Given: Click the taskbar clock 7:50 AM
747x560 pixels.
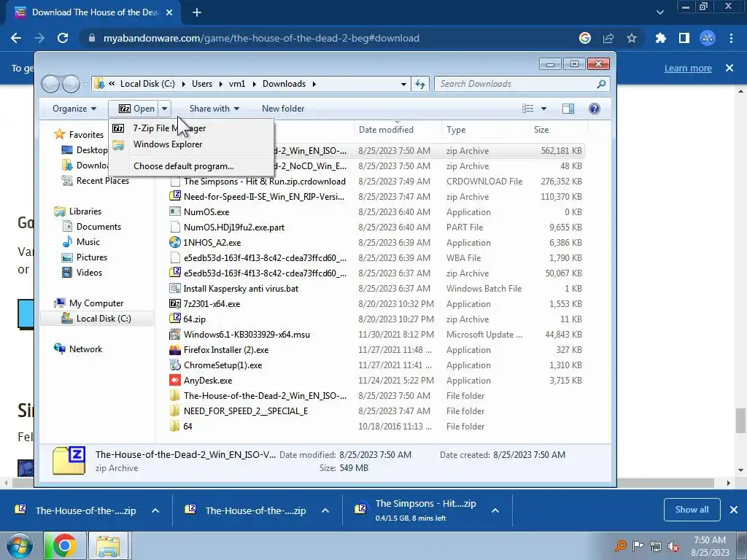Looking at the screenshot, I should pyautogui.click(x=710, y=540).
